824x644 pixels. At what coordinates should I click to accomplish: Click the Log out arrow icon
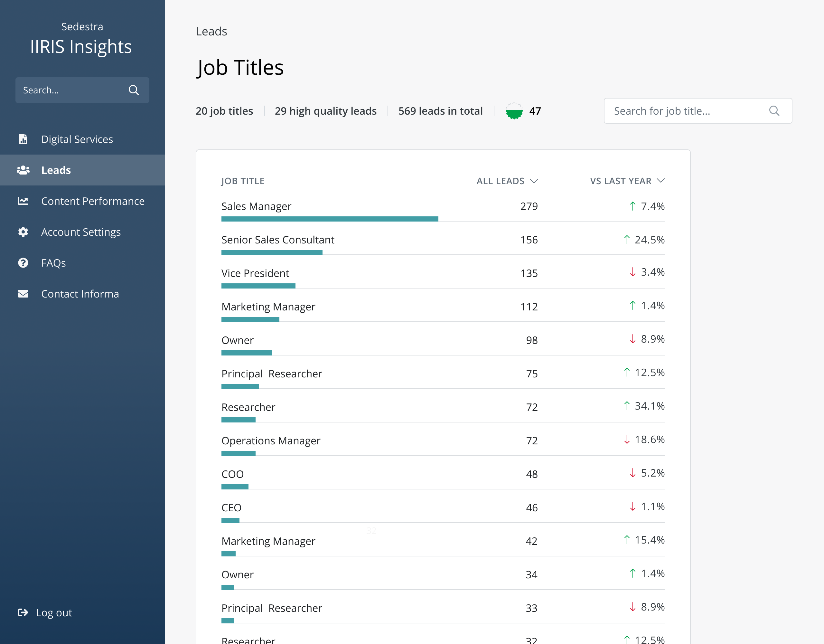23,612
